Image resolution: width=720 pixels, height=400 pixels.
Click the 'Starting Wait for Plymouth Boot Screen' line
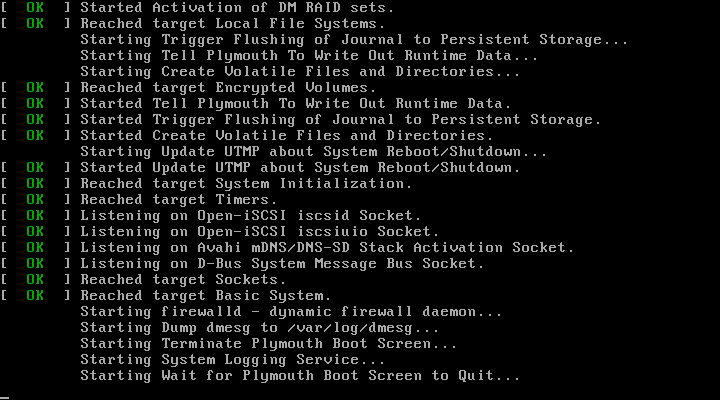click(300, 376)
